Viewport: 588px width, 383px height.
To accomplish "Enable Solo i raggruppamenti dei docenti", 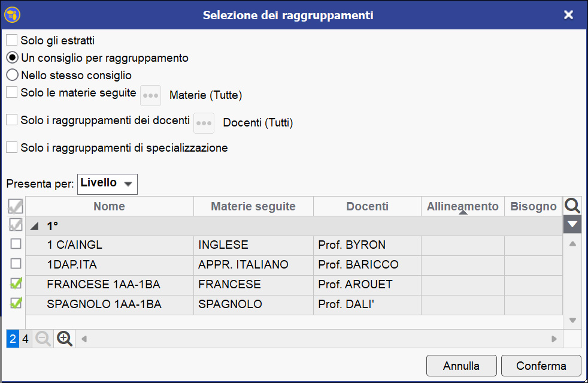I will [x=11, y=120].
